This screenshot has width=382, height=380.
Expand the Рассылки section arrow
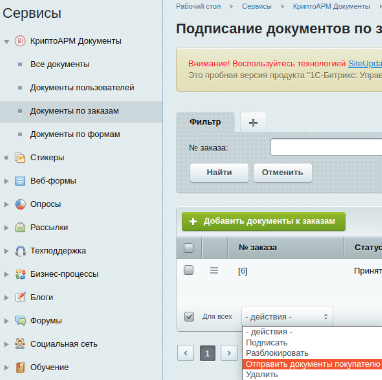click(6, 227)
